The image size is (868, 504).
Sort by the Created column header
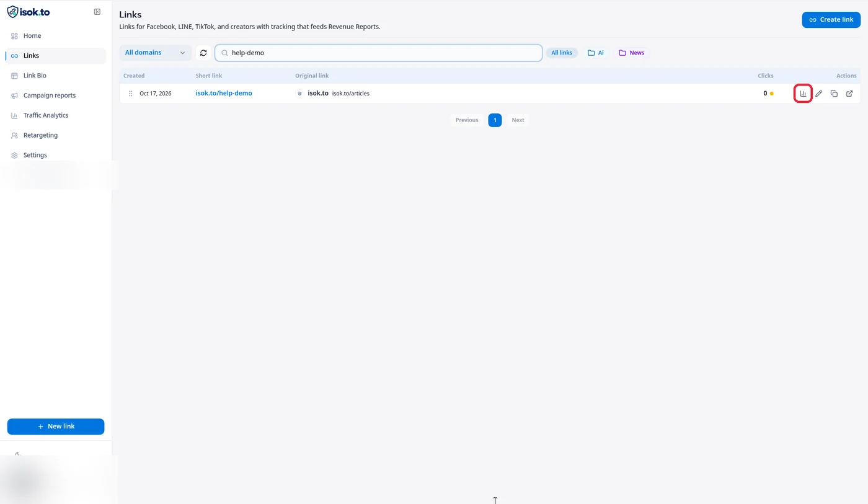[x=134, y=76]
